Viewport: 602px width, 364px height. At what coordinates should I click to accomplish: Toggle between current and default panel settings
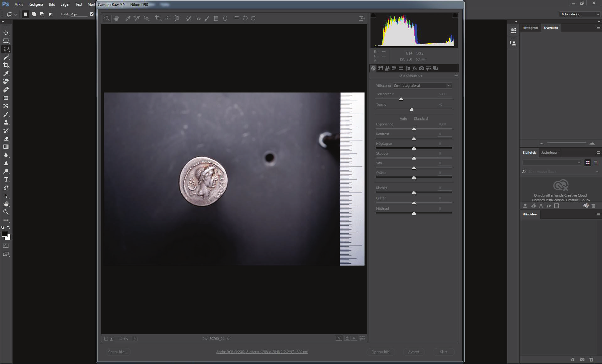coord(362,338)
